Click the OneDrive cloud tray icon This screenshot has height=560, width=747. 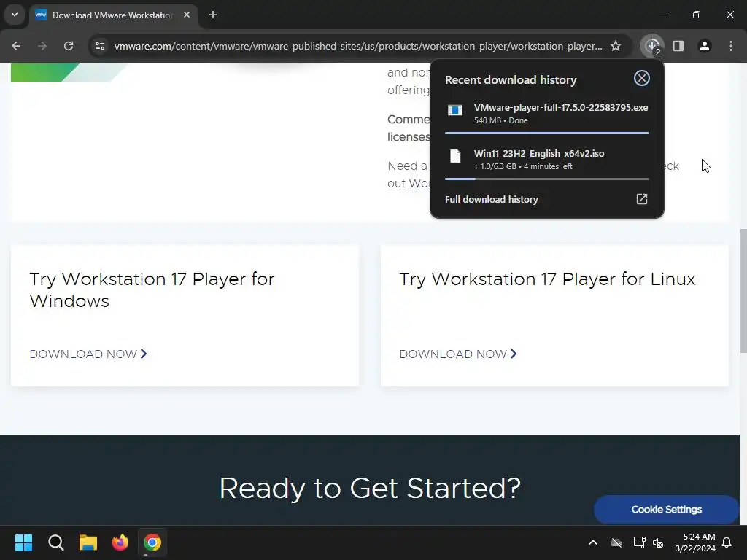coord(616,542)
